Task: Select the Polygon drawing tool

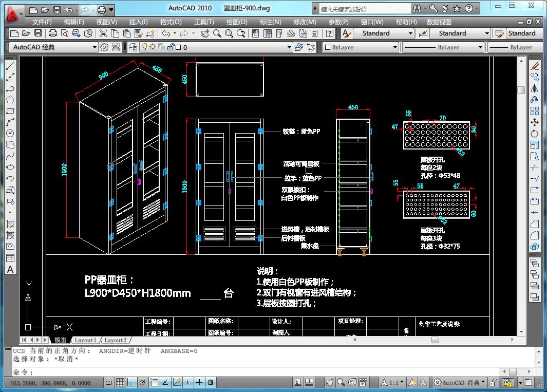Action: tap(10, 100)
